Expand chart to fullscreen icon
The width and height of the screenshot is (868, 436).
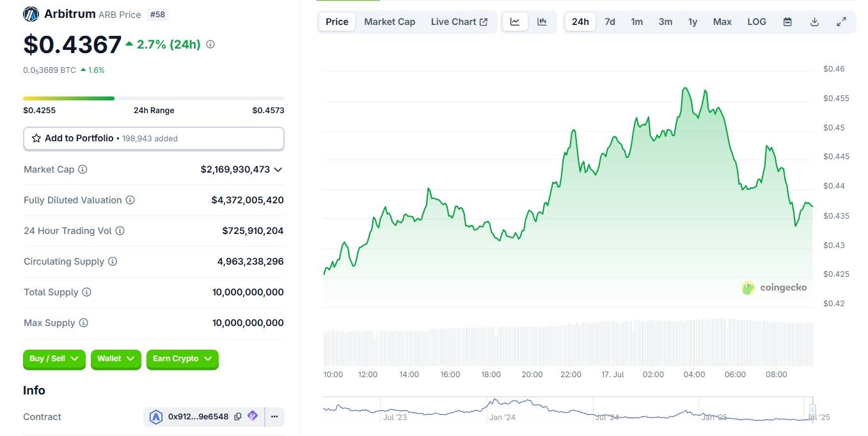point(841,22)
